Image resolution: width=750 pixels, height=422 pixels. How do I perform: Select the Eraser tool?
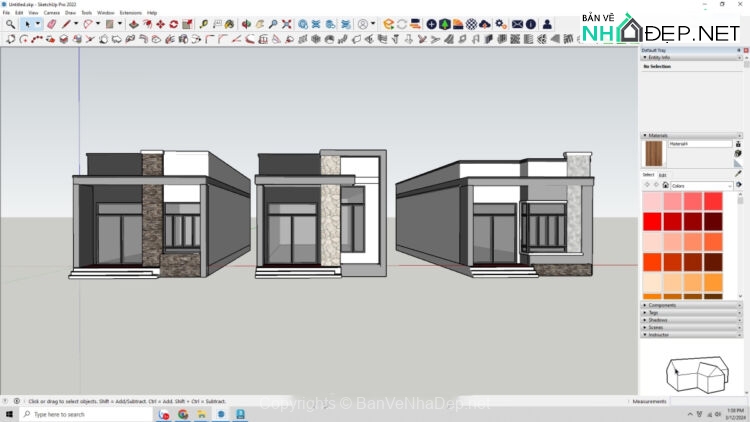tap(51, 24)
